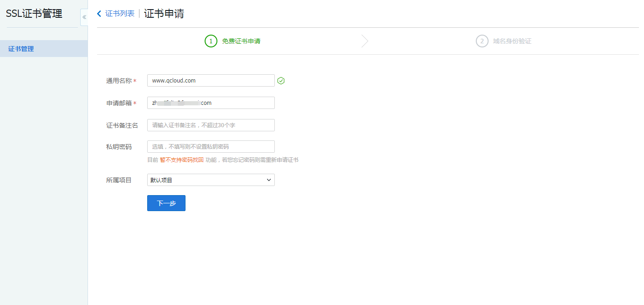The height and width of the screenshot is (305, 644).
Task: Click the 证书申请 page heading
Action: [x=164, y=14]
